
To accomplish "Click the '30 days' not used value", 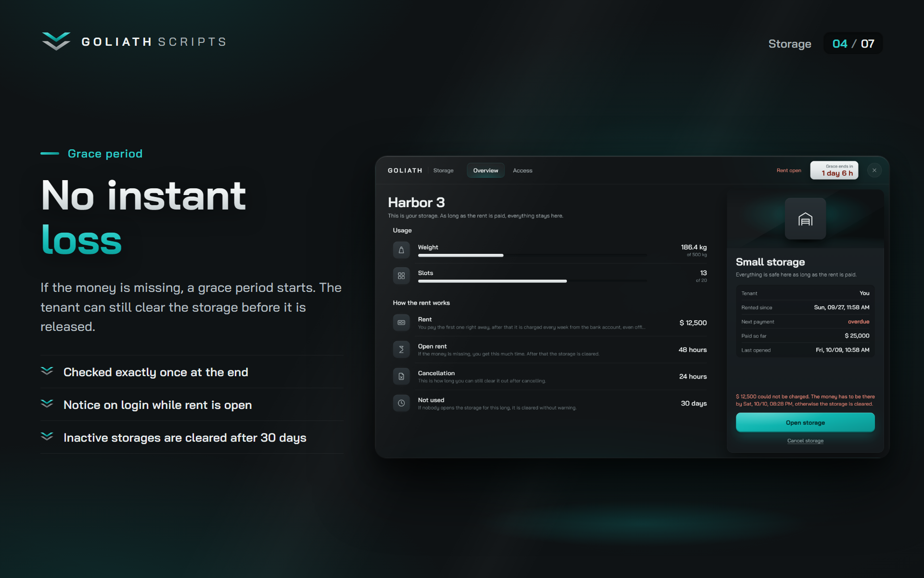I will point(694,403).
